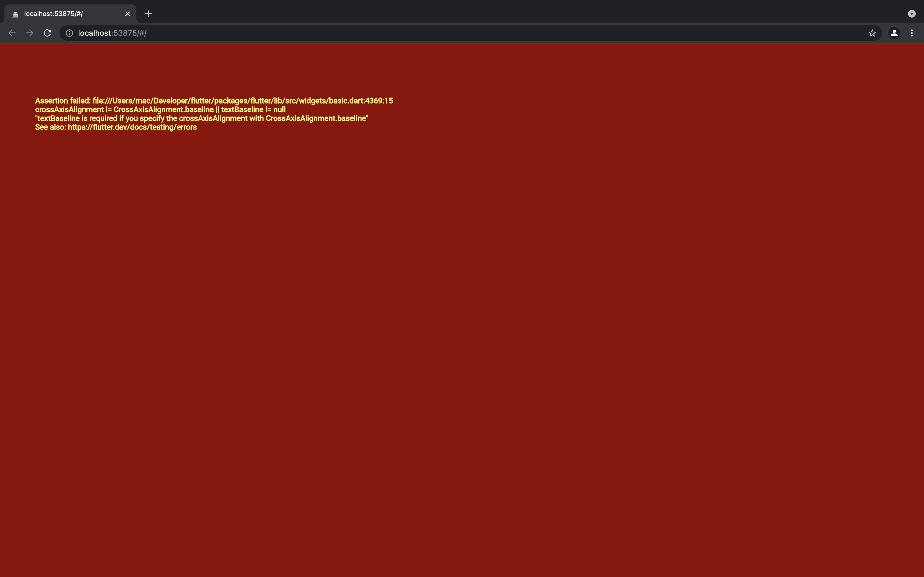Close the localhost:53875 tab
The height and width of the screenshot is (577, 924).
pyautogui.click(x=128, y=14)
